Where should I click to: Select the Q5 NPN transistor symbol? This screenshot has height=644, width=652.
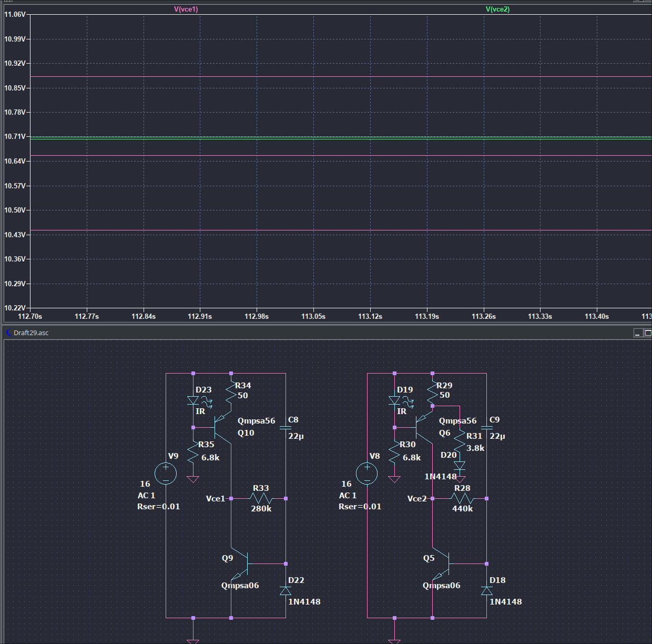click(442, 563)
